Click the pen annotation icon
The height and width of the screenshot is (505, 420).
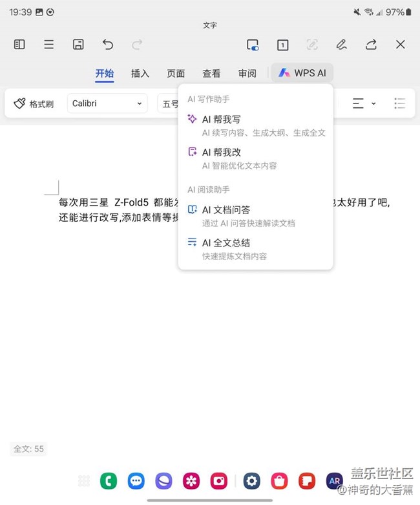[341, 45]
